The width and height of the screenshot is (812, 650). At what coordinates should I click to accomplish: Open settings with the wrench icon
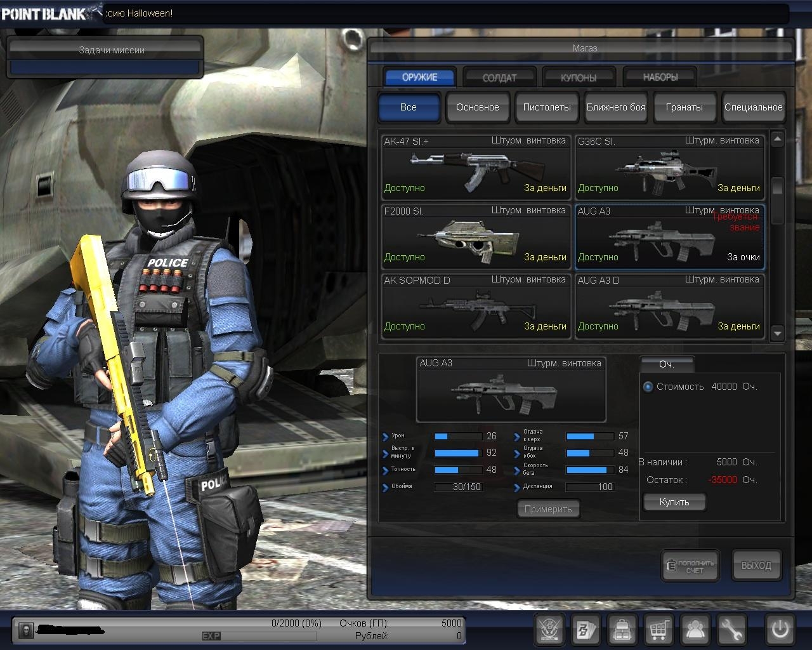[731, 630]
